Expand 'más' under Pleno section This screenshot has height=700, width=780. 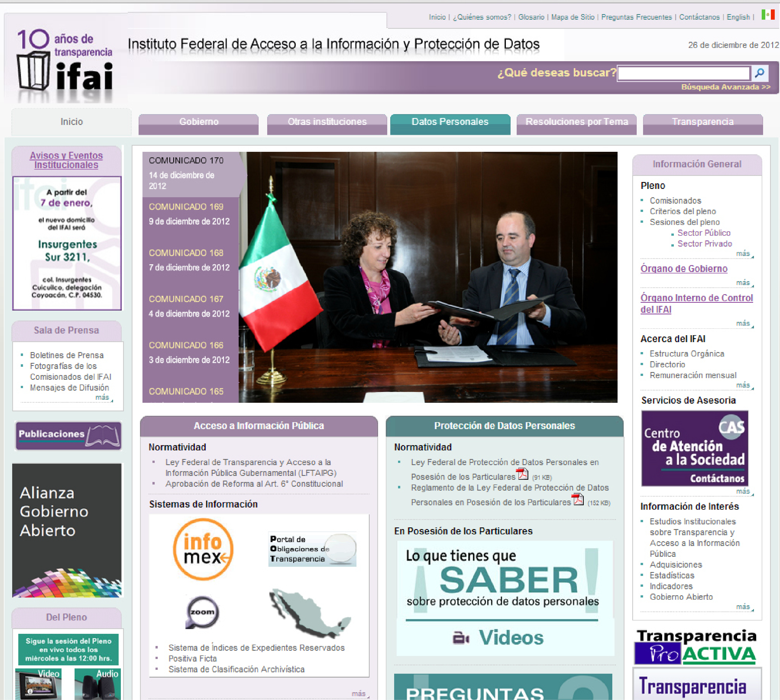[743, 253]
